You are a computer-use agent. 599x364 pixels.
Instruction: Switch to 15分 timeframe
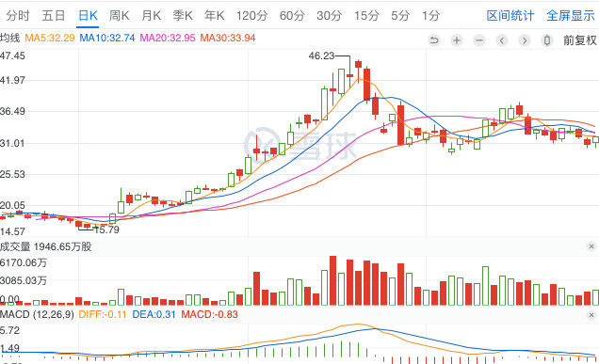click(366, 16)
